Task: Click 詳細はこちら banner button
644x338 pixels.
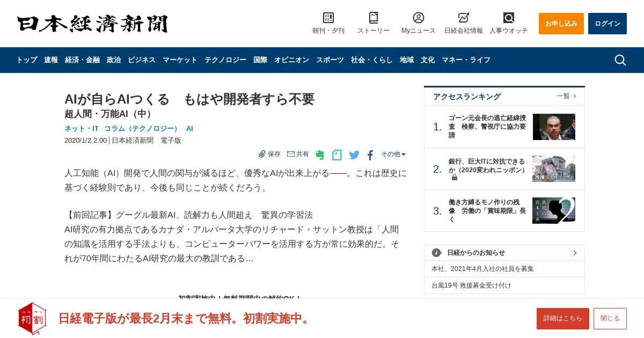Action: point(563,319)
